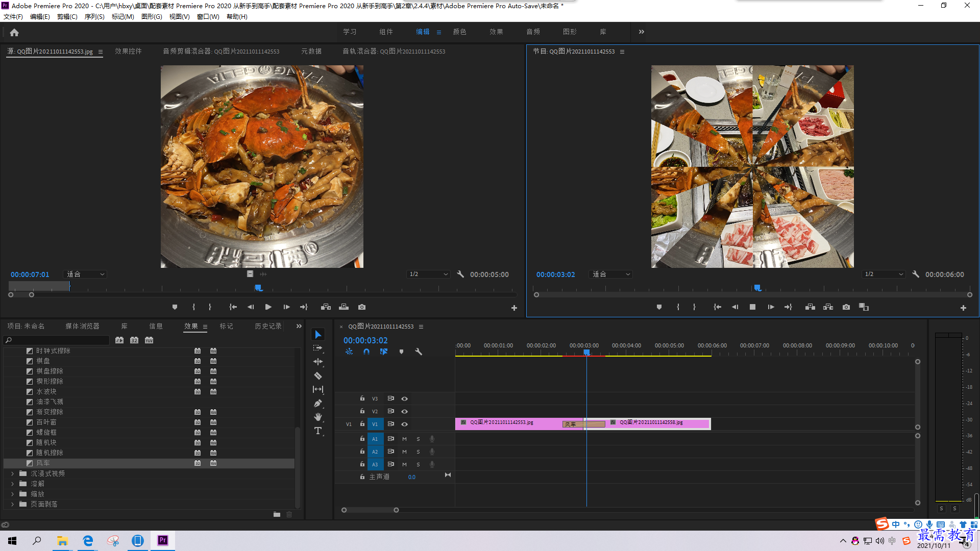Expand the 页面剥落 effects folder
The width and height of the screenshot is (980, 551).
(x=13, y=504)
